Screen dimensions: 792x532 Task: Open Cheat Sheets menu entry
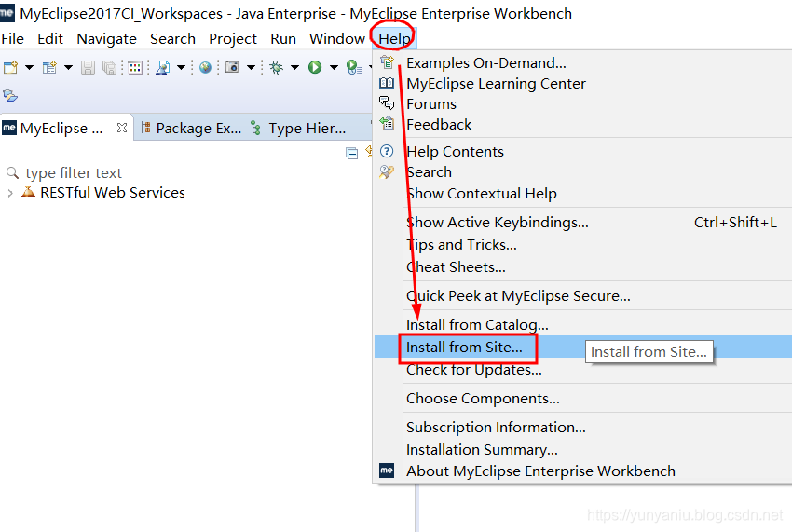[x=583, y=266]
